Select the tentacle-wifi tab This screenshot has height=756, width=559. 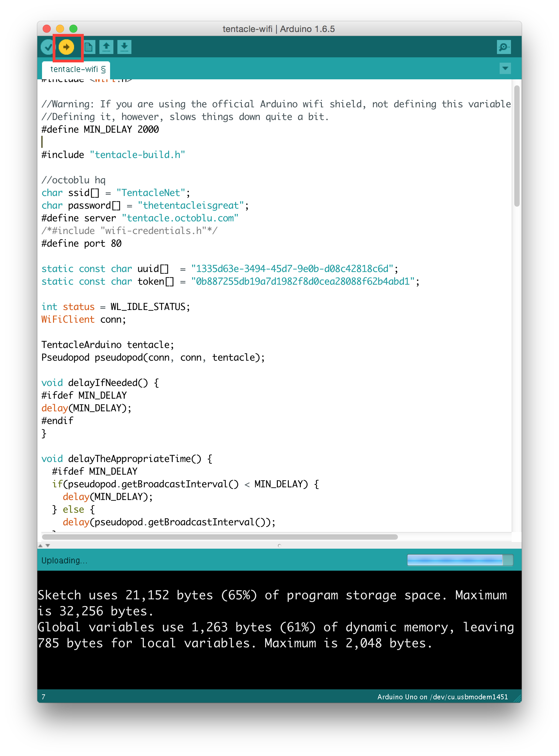(77, 69)
